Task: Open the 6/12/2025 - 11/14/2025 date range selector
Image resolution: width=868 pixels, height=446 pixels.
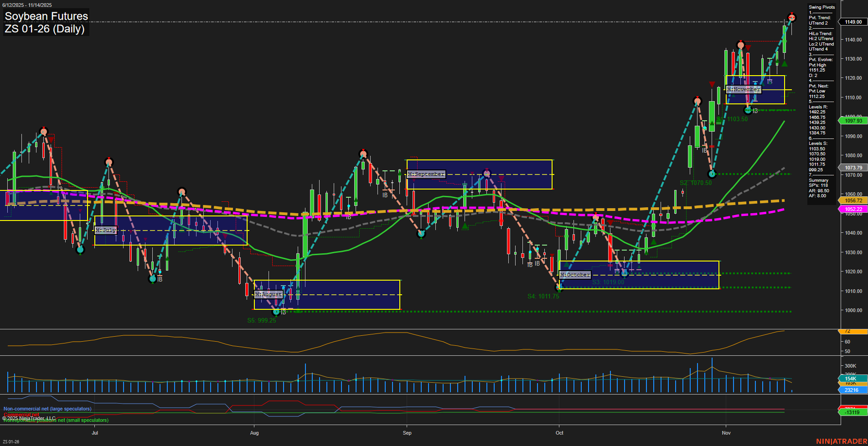Action: tap(27, 5)
